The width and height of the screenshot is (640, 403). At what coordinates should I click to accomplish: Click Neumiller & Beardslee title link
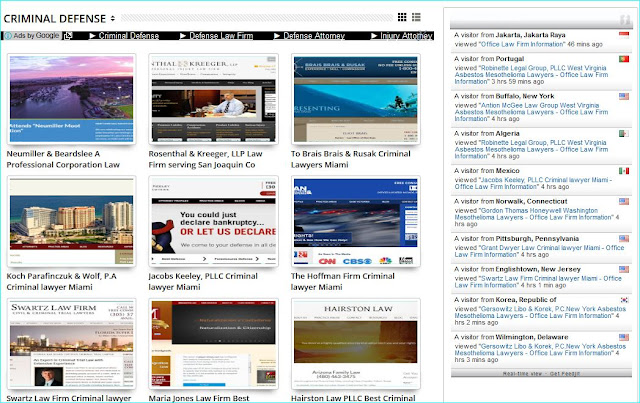(63, 159)
